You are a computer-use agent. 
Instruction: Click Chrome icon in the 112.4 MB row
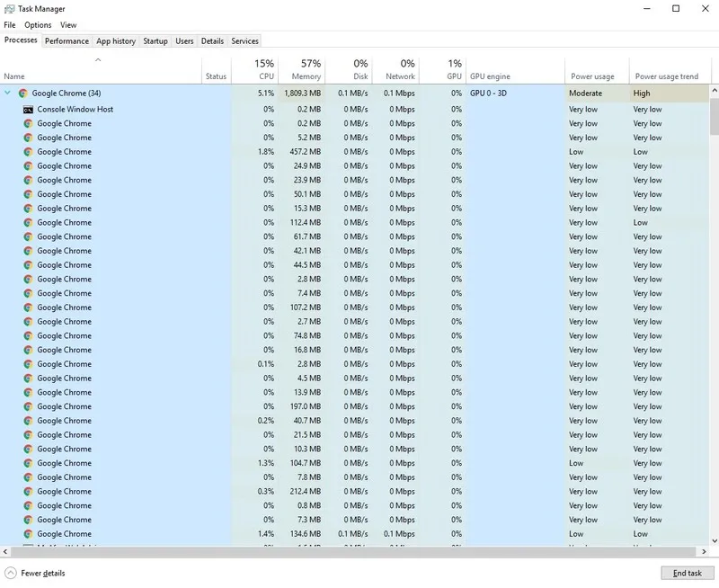click(28, 222)
